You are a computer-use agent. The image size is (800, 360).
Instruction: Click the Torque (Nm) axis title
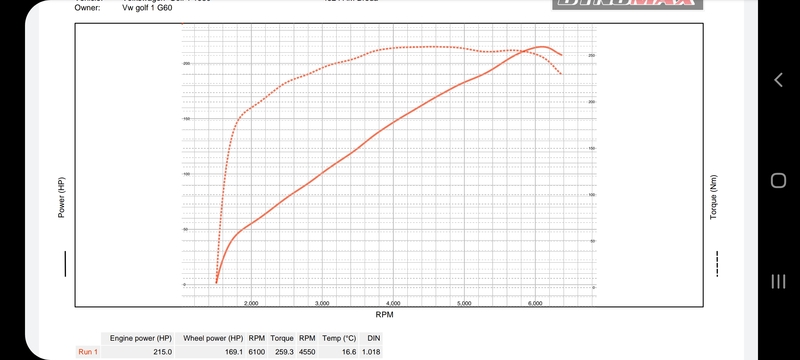point(713,197)
